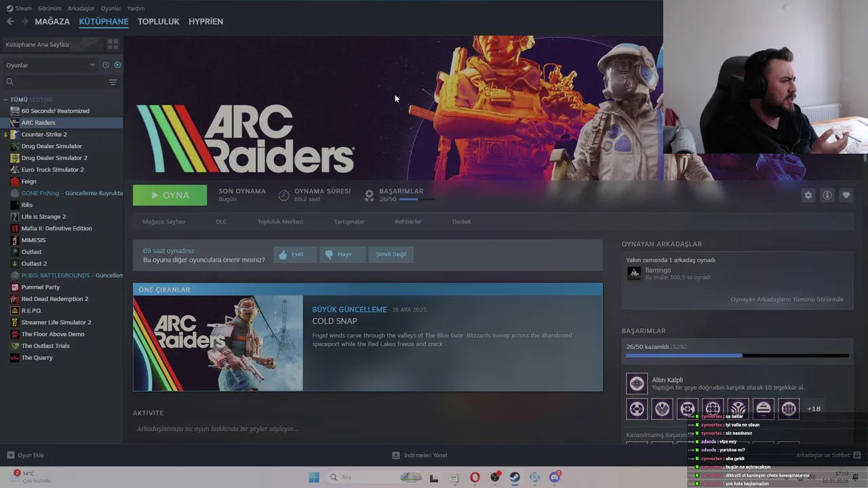Click the Mafia II game icon
This screenshot has width=868, height=488.
pos(15,228)
